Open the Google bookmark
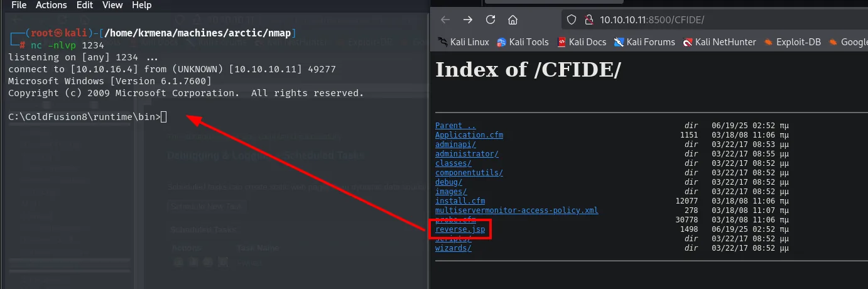Image resolution: width=868 pixels, height=289 pixels. point(848,42)
